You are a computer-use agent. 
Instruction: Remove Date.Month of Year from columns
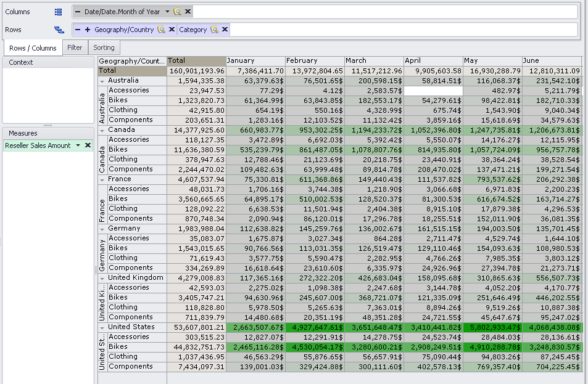click(188, 11)
